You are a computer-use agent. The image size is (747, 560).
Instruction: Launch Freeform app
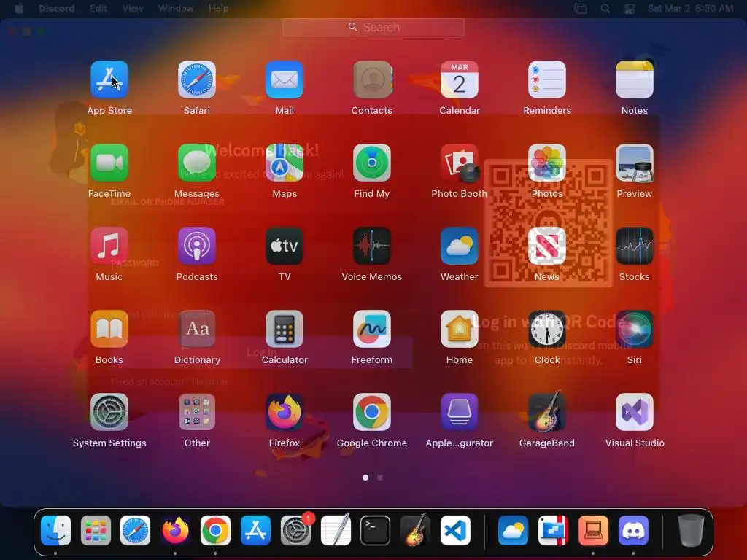372,329
